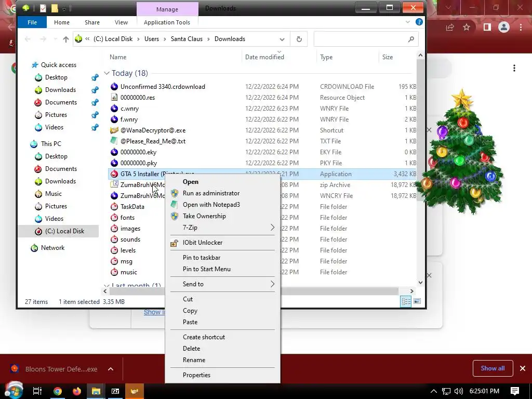Choose Open in the context menu
The width and height of the screenshot is (532, 399).
(x=222, y=181)
